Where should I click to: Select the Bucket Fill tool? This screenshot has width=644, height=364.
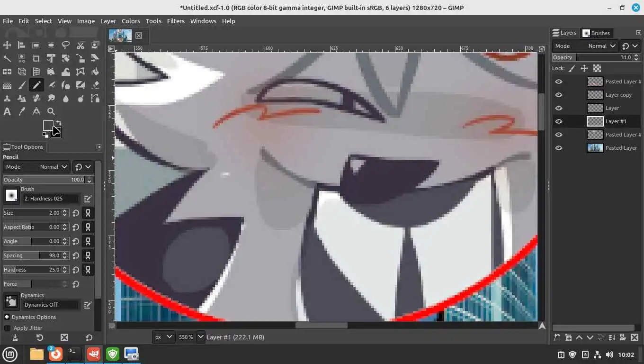(x=95, y=72)
